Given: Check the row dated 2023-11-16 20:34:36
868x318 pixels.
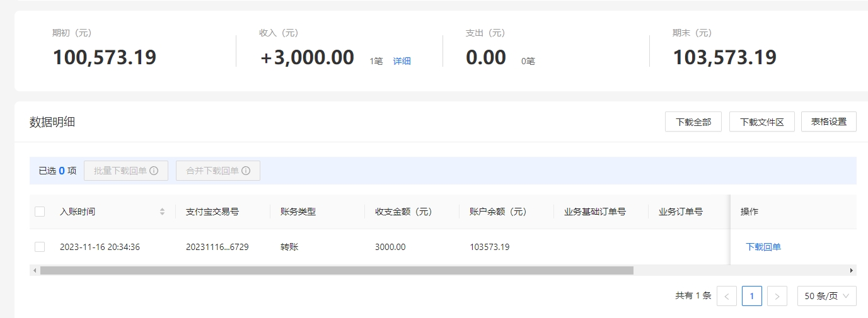Looking at the screenshot, I should point(40,247).
